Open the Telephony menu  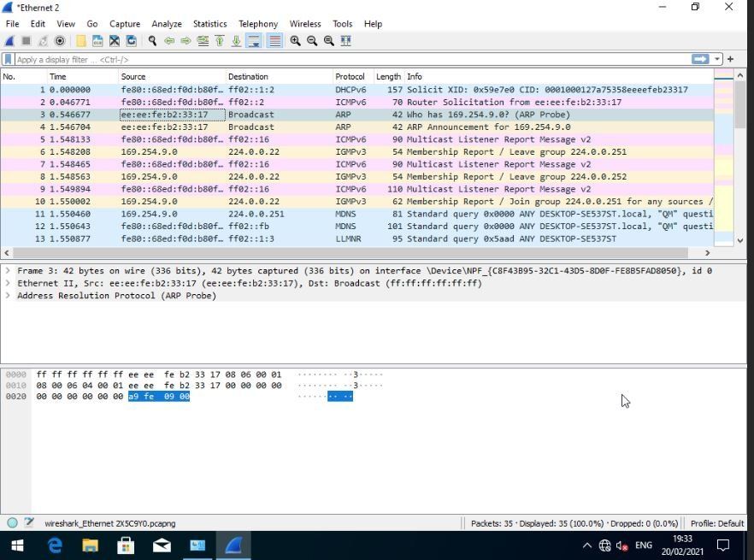(x=258, y=24)
